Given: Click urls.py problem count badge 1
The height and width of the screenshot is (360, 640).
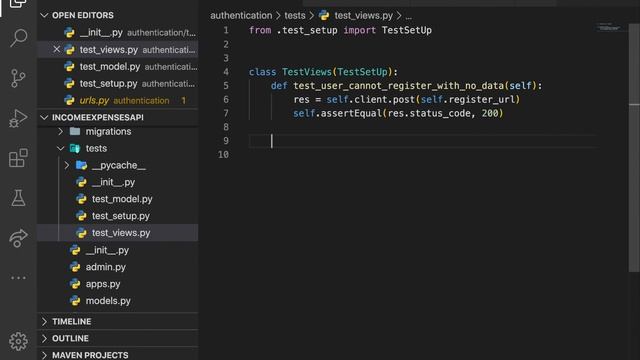Looking at the screenshot, I should click(184, 100).
